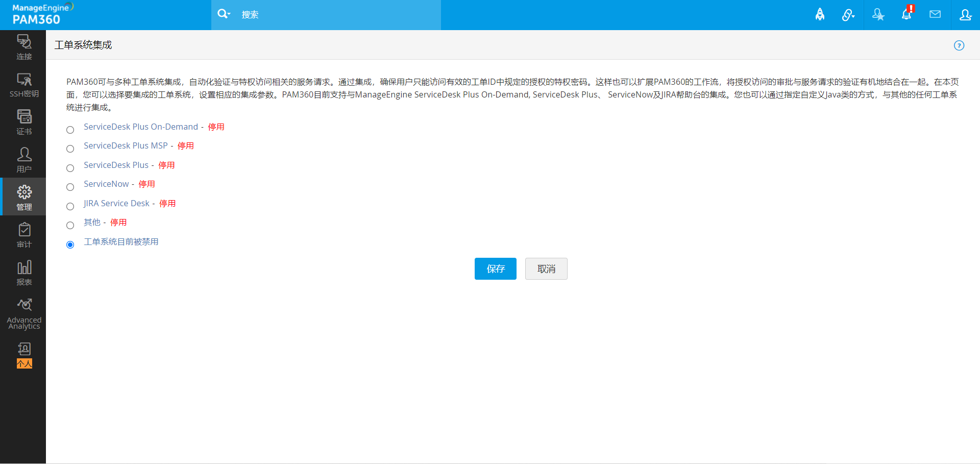Open the ServiceDesk Plus On-Demand link
This screenshot has height=464, width=980.
[x=141, y=127]
